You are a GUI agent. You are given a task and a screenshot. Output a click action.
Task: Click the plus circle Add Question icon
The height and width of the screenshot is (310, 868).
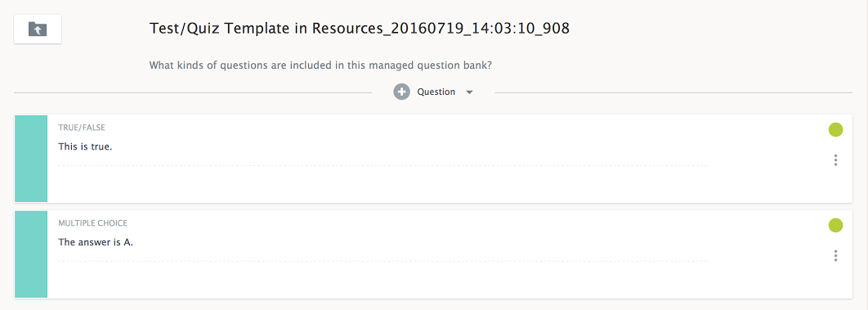(401, 92)
